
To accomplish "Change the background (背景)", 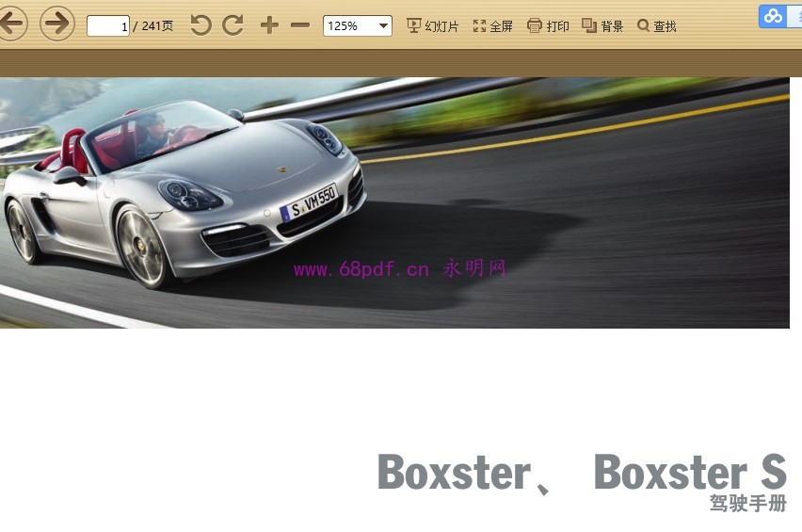I will point(602,25).
